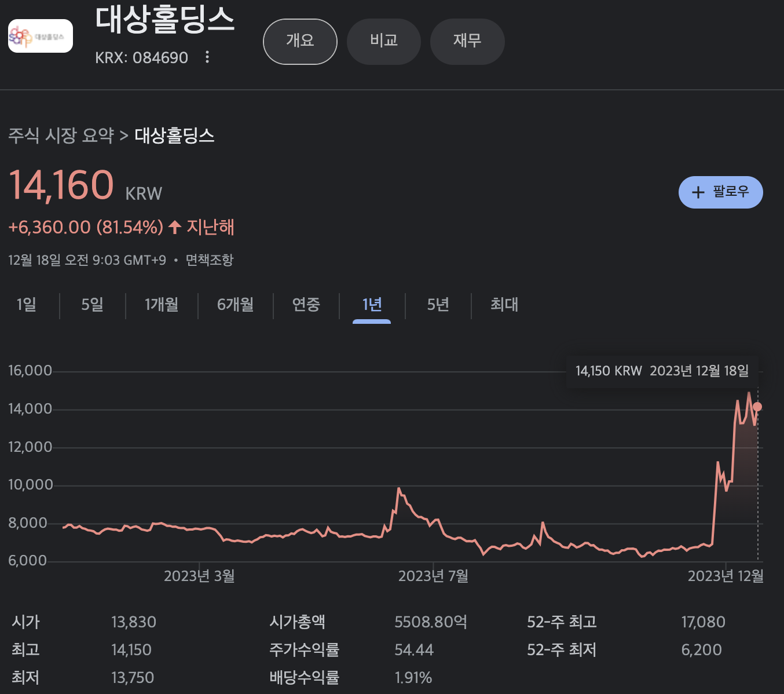
Task: Select the 5년 chart range
Action: pyautogui.click(x=438, y=305)
